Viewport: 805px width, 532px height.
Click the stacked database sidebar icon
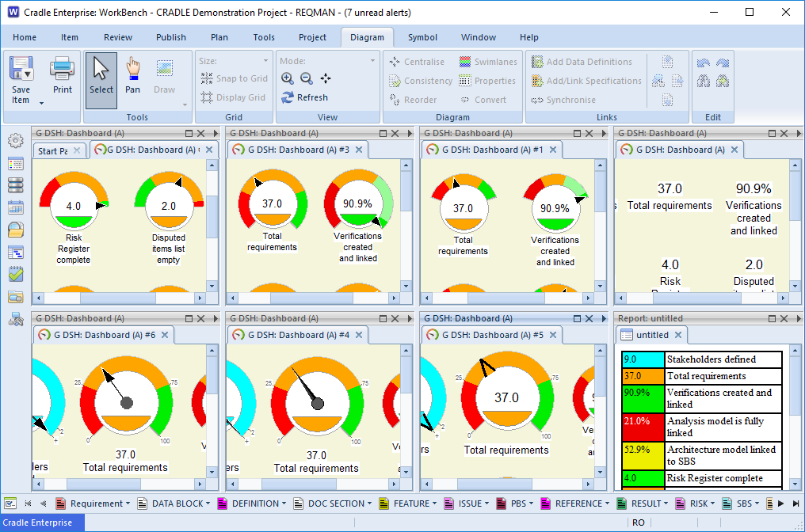tap(15, 185)
